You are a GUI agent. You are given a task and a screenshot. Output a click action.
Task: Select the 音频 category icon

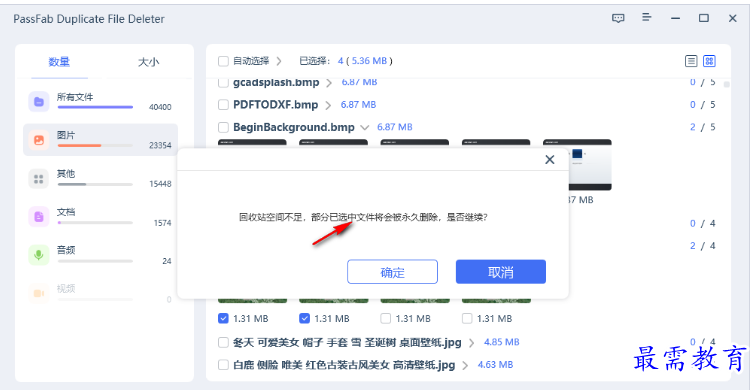pos(39,255)
